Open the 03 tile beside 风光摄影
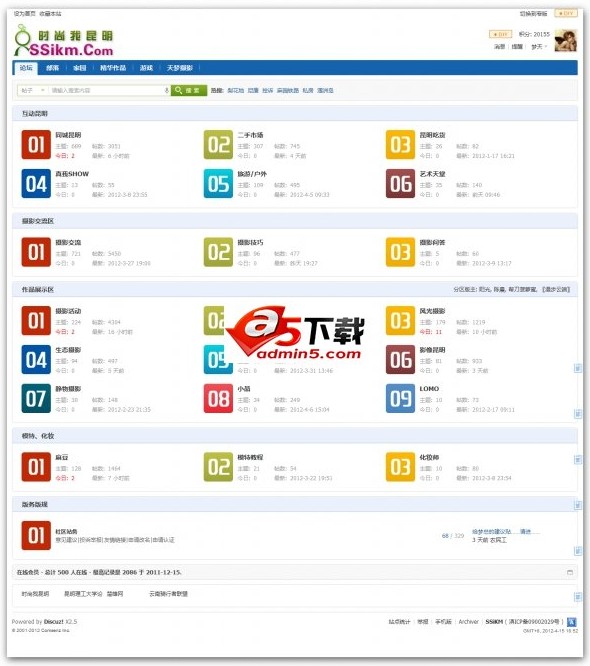590x666 pixels. coord(400,321)
